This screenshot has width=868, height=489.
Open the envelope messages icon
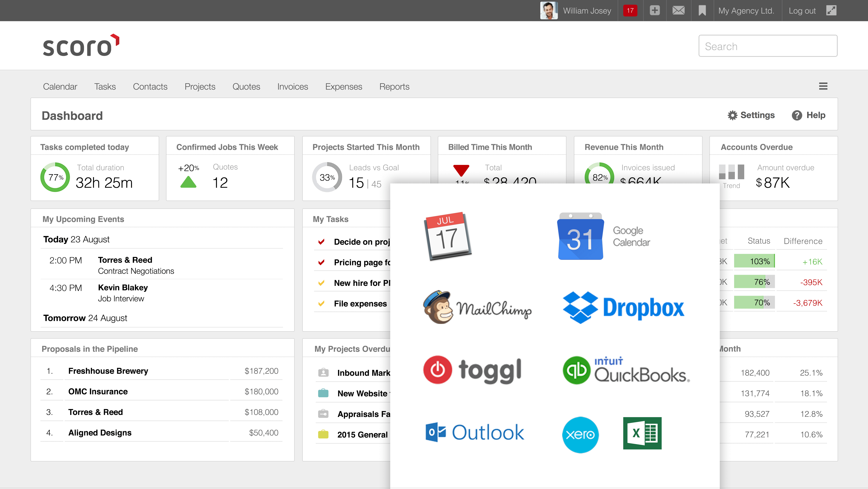point(678,10)
